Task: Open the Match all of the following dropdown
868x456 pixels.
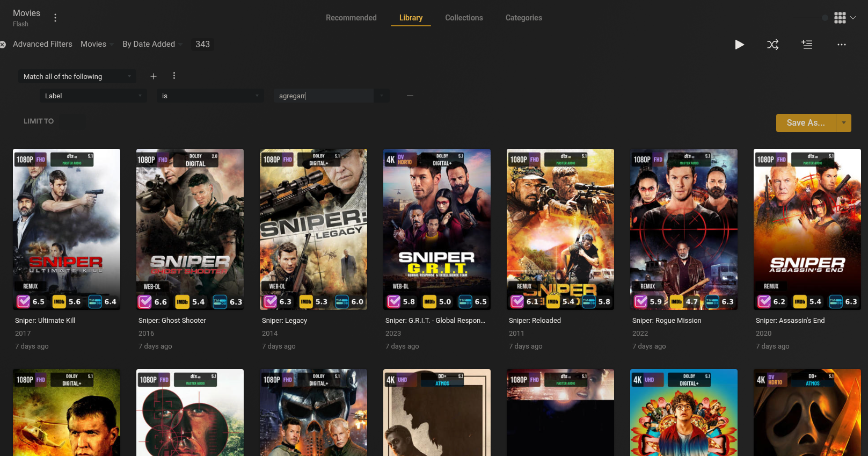Action: (x=77, y=76)
